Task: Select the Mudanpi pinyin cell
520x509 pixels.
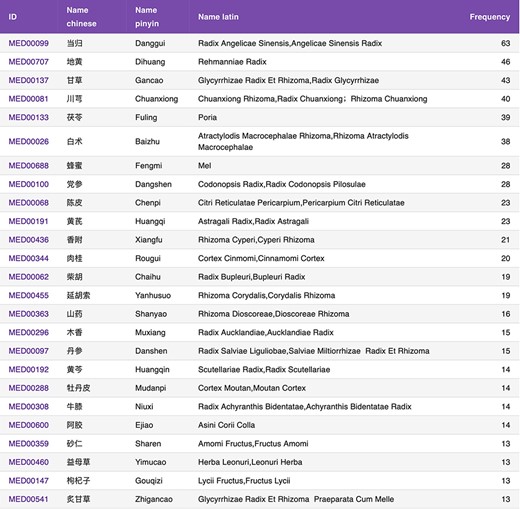Action: coord(150,388)
